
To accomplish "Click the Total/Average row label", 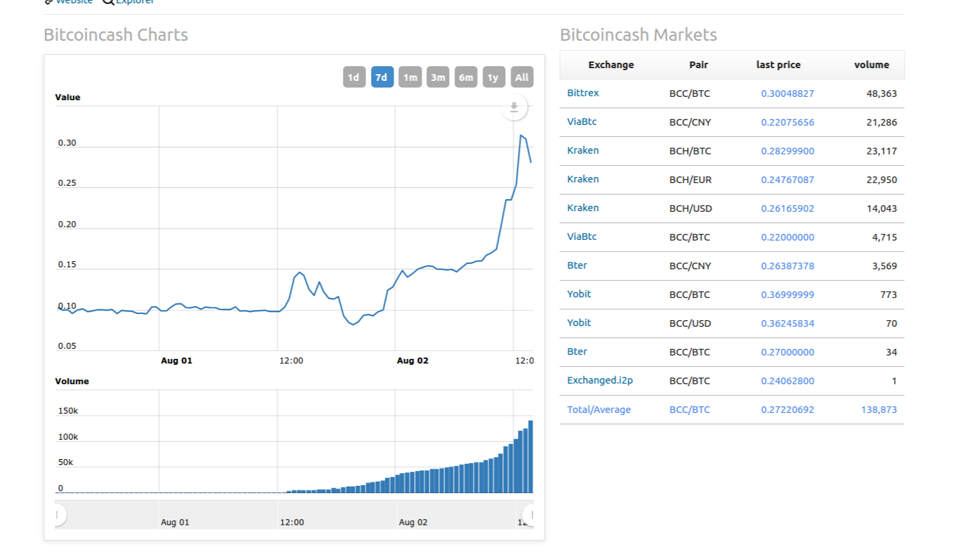I will tap(599, 410).
